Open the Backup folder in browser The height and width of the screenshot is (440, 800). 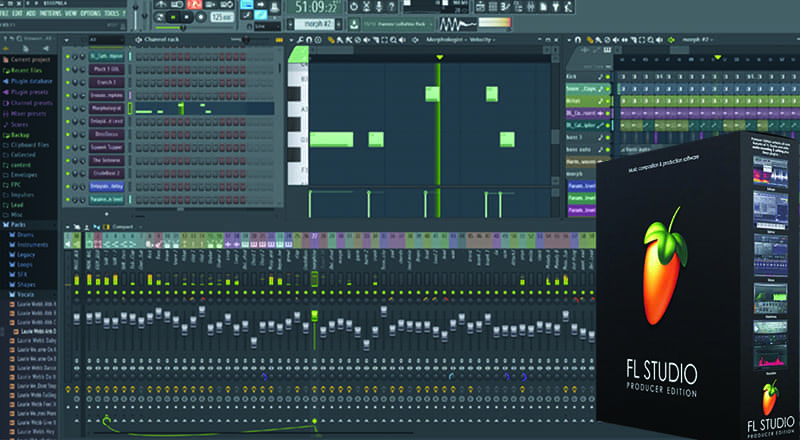(x=16, y=135)
